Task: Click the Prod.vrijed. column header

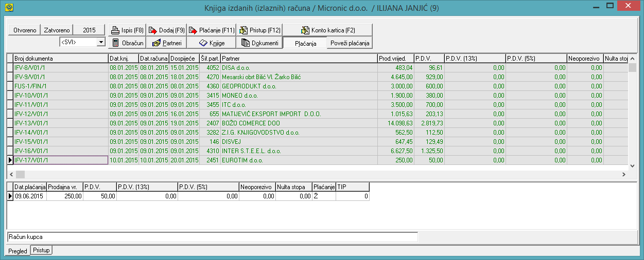Action: [x=395, y=59]
